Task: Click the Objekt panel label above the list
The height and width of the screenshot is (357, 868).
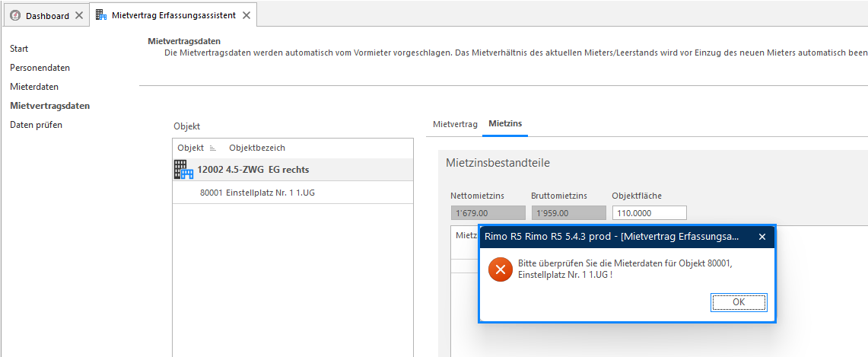Action: [186, 127]
